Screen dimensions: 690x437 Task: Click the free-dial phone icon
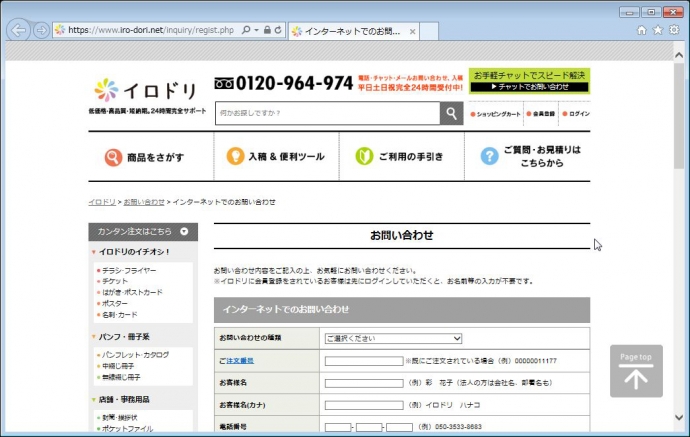224,83
